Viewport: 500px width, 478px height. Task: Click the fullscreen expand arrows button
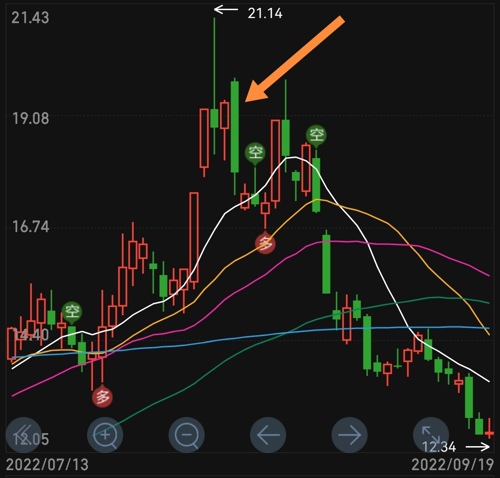click(431, 435)
